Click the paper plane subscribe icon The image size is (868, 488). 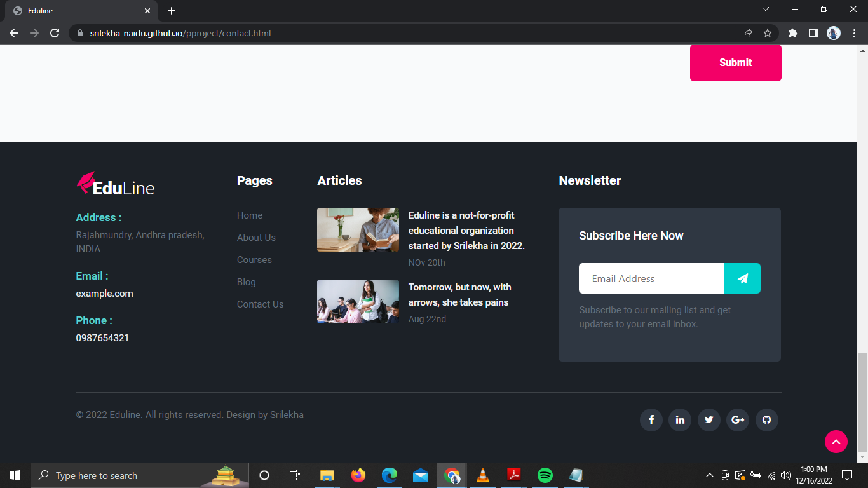pos(742,278)
